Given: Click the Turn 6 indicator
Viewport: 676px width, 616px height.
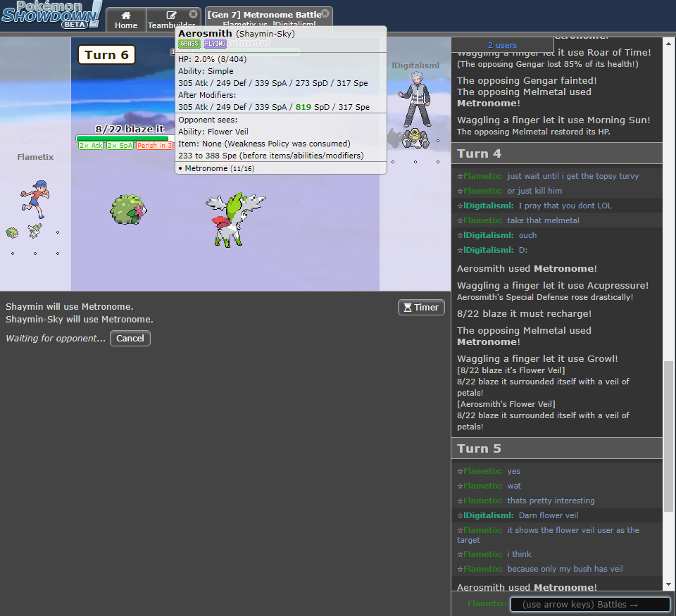Looking at the screenshot, I should coord(106,55).
